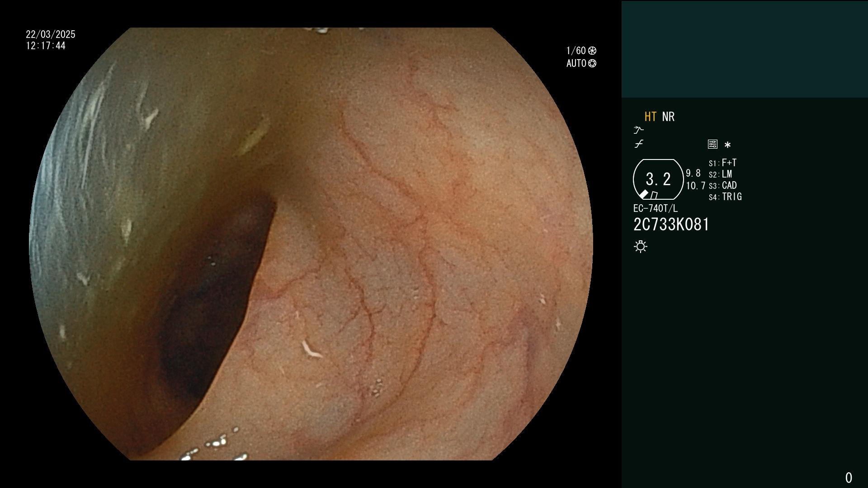Click the 9.8 value next to scope outline
The width and height of the screenshot is (868, 488).
(693, 173)
